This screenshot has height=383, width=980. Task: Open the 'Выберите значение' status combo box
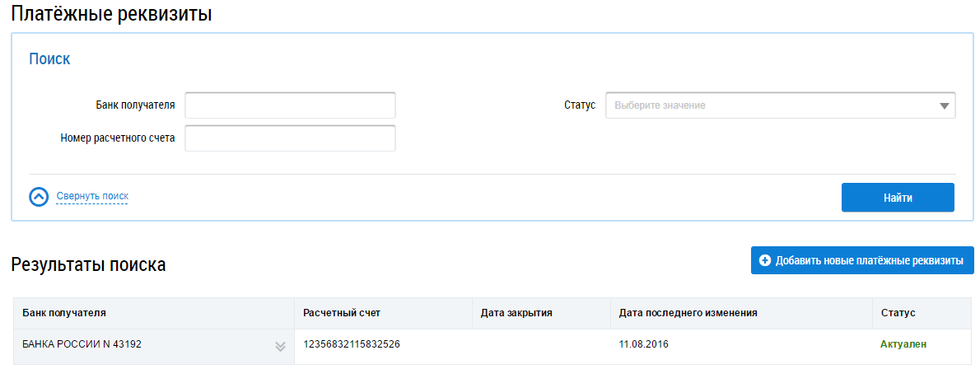click(x=772, y=105)
